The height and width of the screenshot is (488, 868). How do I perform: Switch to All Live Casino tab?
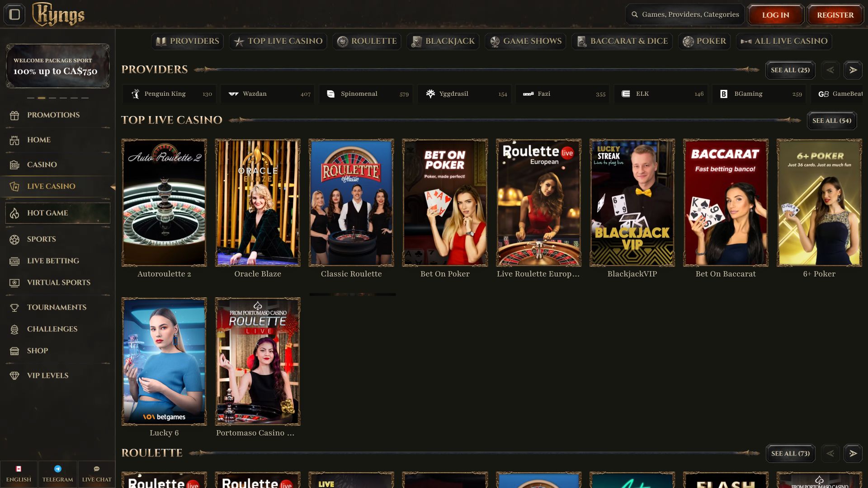(x=784, y=41)
